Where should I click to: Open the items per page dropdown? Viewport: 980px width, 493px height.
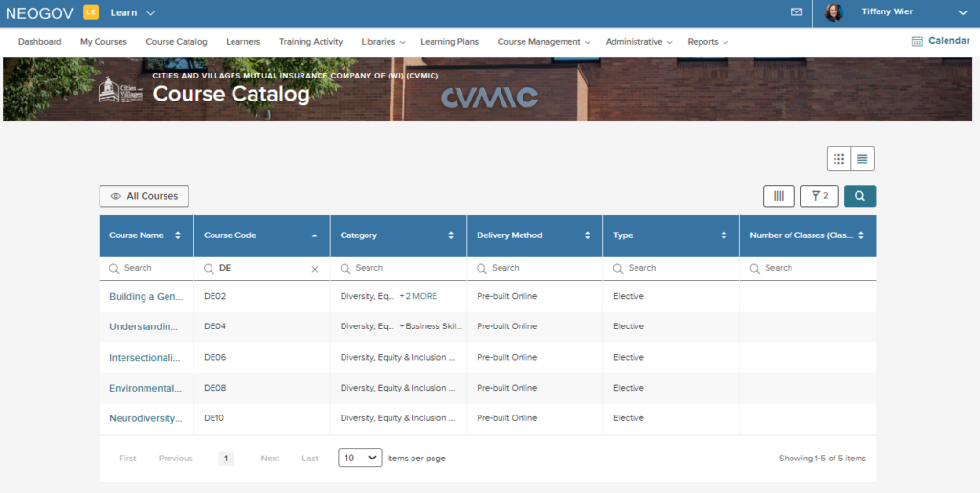[x=360, y=458]
